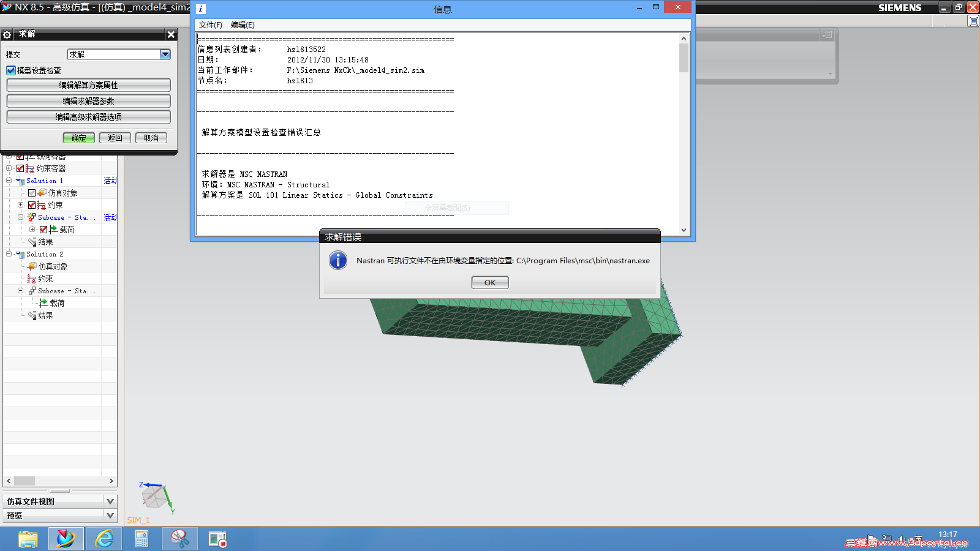This screenshot has width=980, height=551.
Task: Click the info icon in the 信息 window title bar
Action: click(200, 9)
